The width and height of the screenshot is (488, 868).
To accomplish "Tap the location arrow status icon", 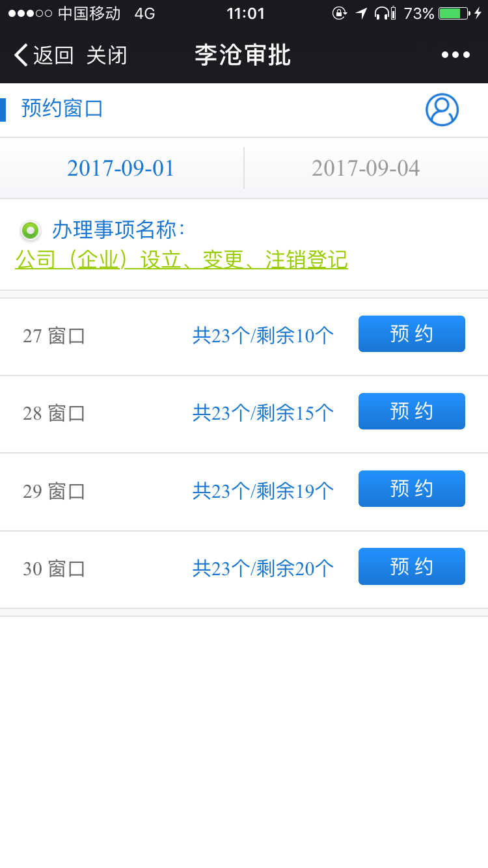I will click(362, 13).
